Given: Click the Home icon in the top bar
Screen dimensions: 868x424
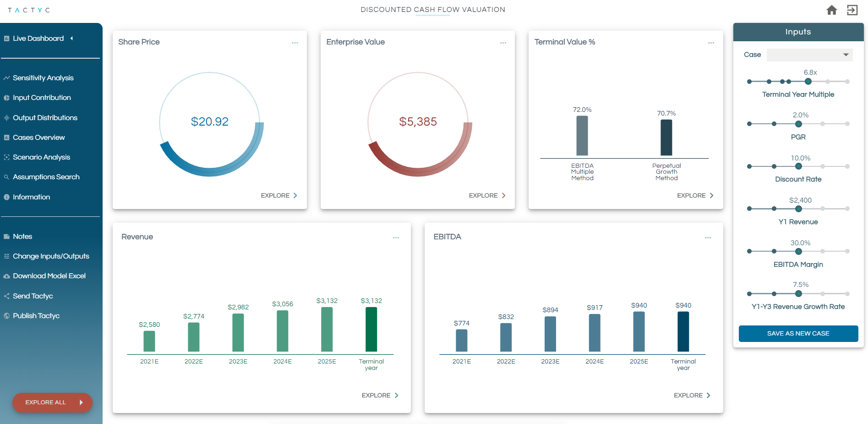Looking at the screenshot, I should (x=831, y=10).
